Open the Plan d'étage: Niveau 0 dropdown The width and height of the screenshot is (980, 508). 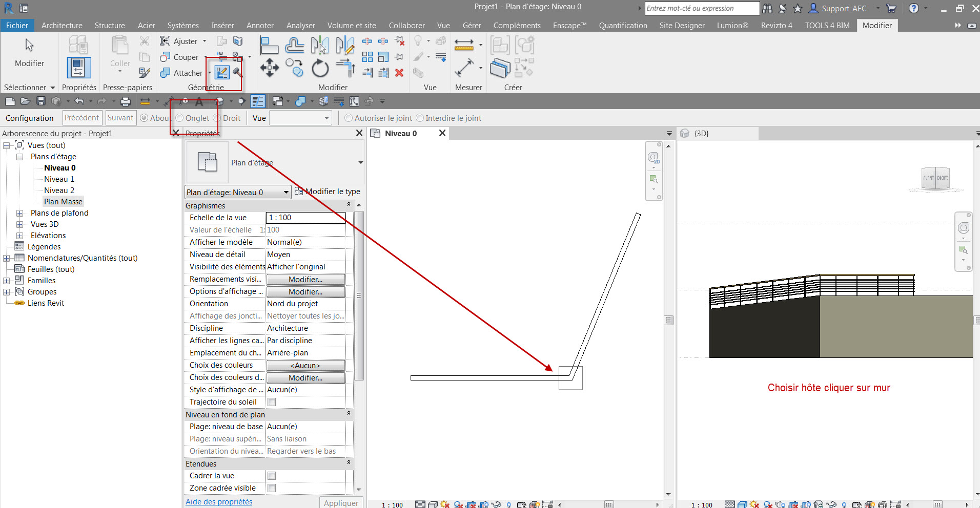pos(286,193)
